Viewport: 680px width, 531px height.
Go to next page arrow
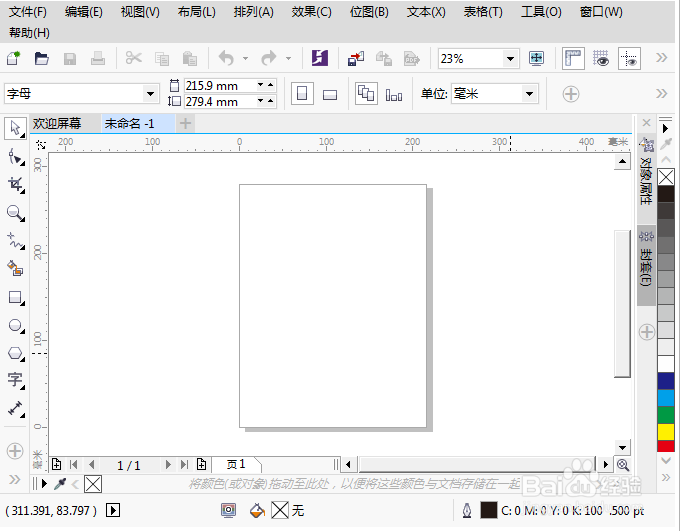click(x=168, y=465)
